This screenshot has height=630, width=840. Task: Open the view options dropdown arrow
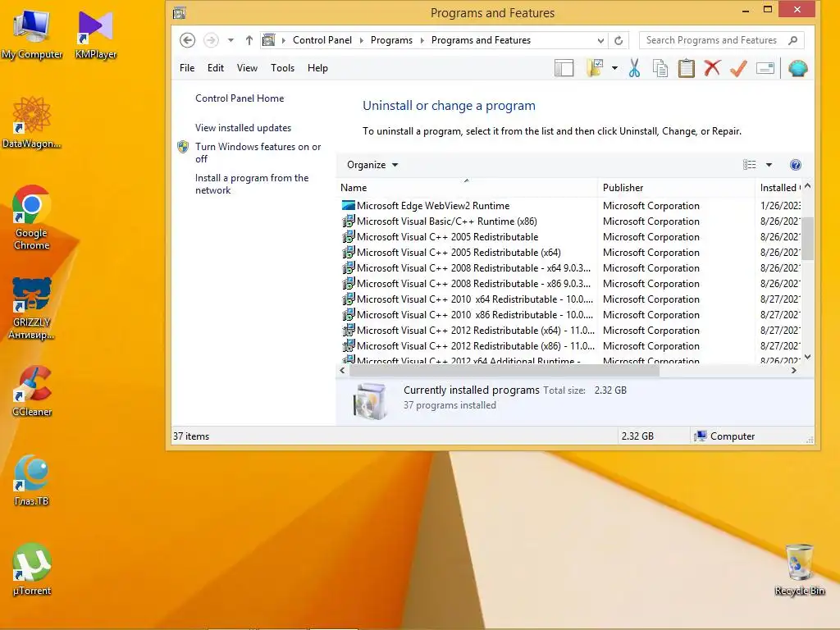tap(769, 165)
